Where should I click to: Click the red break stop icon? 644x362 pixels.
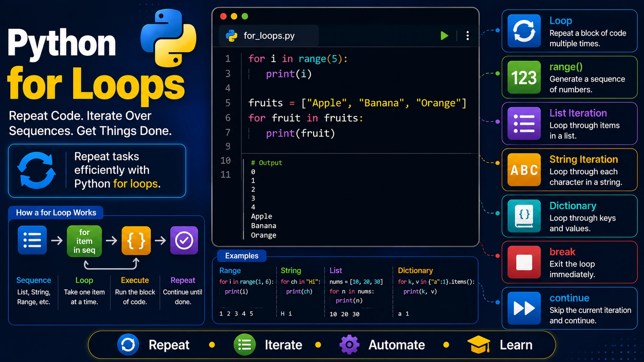(x=524, y=262)
